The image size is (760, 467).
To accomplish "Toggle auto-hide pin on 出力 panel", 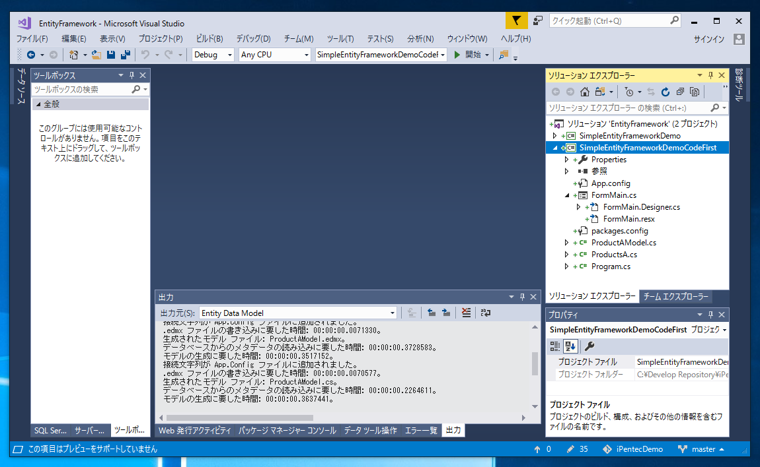I will [x=522, y=297].
